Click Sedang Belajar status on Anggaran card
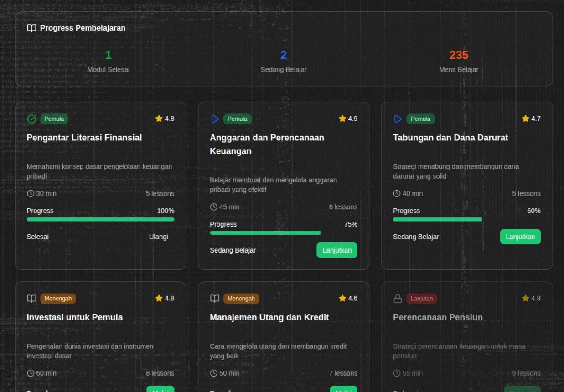This screenshot has height=392, width=564. click(233, 250)
